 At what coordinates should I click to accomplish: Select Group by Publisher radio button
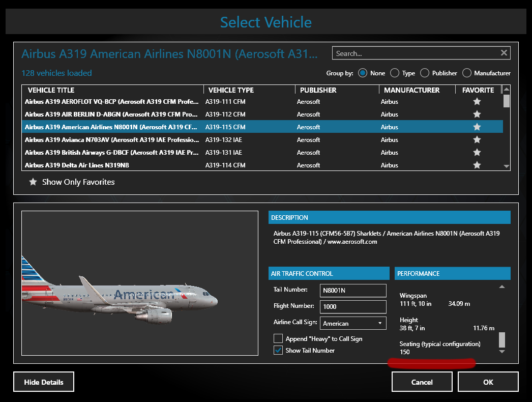pyautogui.click(x=424, y=73)
